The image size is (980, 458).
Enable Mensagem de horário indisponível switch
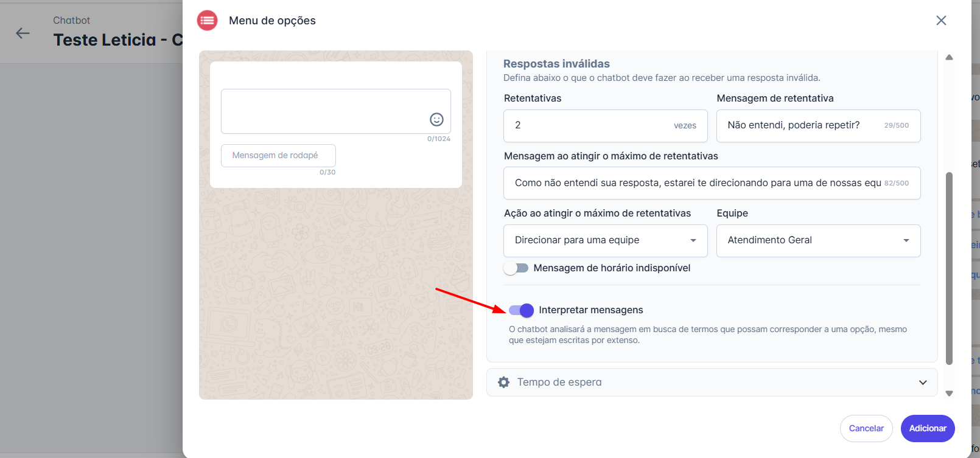point(516,268)
